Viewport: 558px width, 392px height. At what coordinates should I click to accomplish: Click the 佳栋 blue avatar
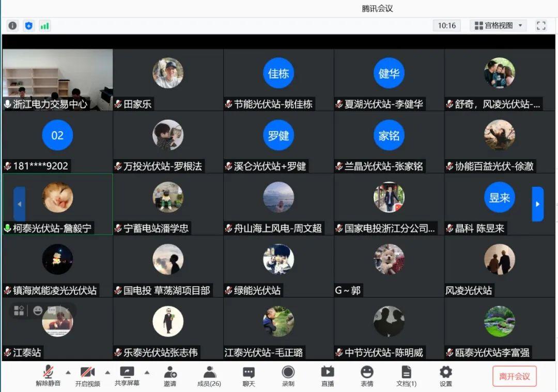coord(278,73)
